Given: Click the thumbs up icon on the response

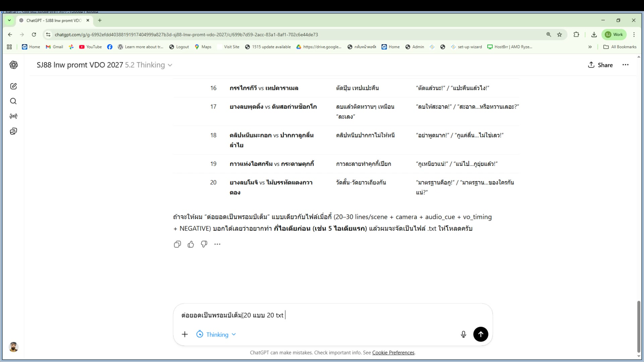Looking at the screenshot, I should tap(191, 244).
